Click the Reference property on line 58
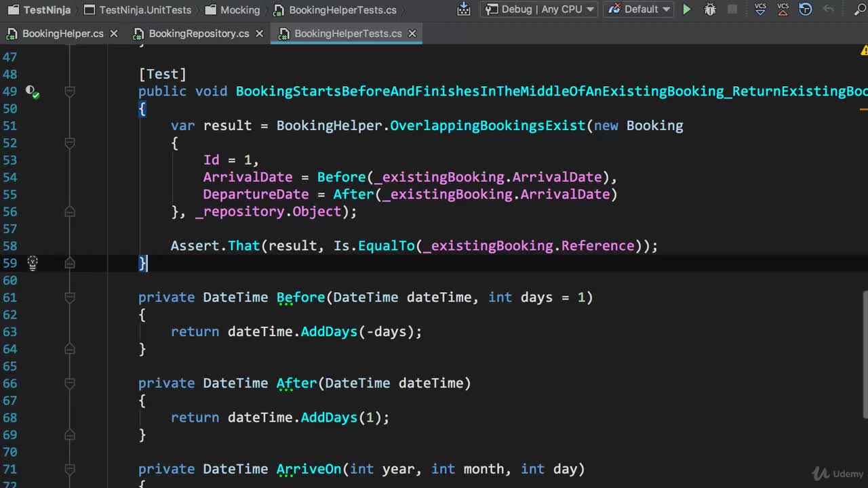Viewport: 868px width, 488px height. pos(597,246)
